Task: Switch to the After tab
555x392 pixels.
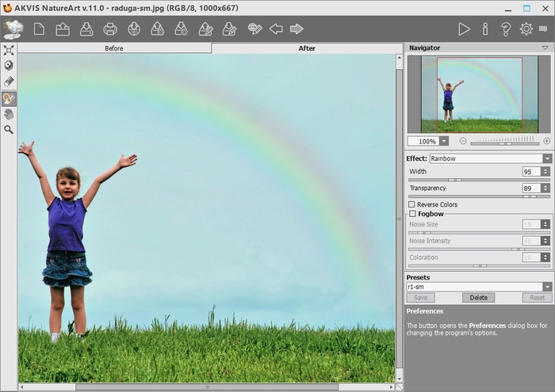Action: coord(307,48)
